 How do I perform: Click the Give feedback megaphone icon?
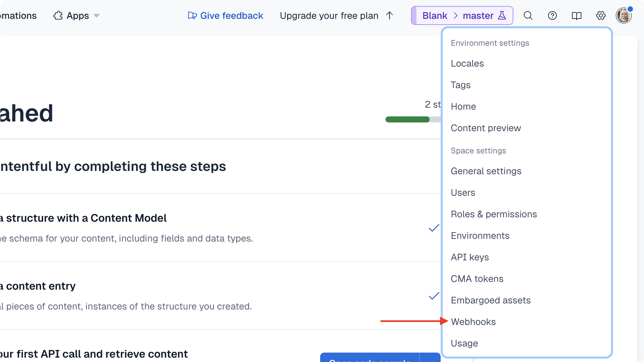click(192, 15)
